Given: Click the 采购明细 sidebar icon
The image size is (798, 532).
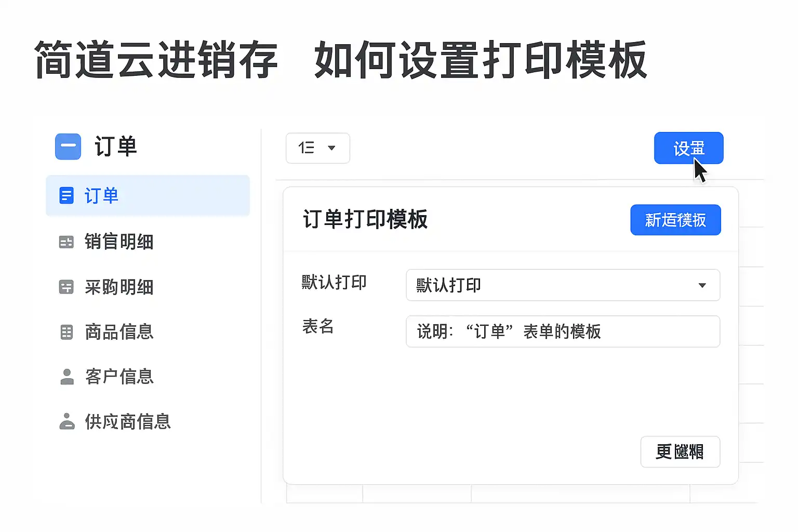Looking at the screenshot, I should [x=66, y=287].
